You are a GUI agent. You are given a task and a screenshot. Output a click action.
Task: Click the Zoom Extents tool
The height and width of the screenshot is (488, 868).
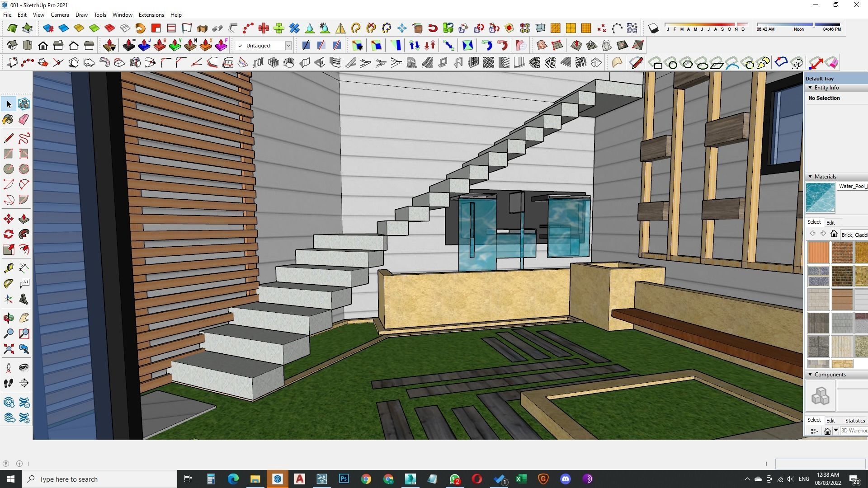pos(8,349)
